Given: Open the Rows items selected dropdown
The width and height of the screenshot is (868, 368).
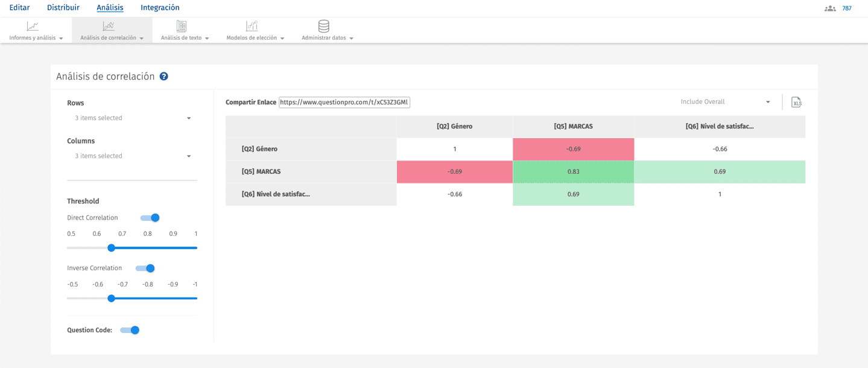Looking at the screenshot, I should pos(132,118).
